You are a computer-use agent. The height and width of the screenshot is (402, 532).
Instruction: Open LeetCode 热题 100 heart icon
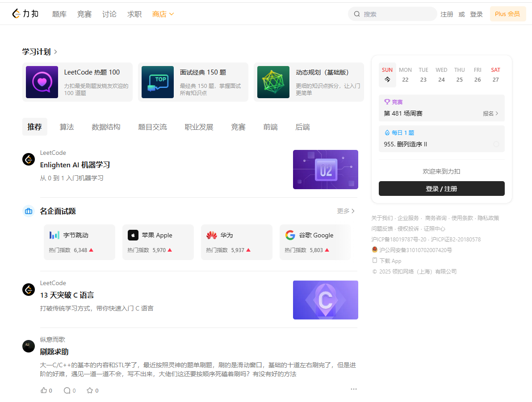click(42, 82)
